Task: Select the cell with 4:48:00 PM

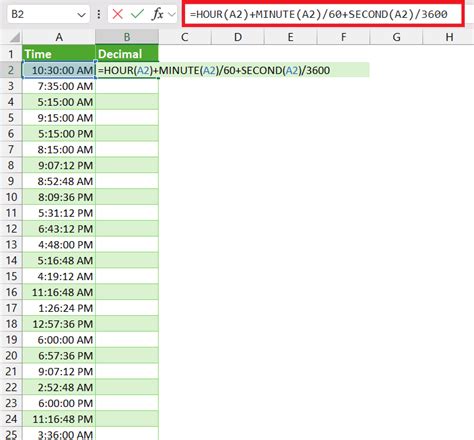Action: click(59, 245)
